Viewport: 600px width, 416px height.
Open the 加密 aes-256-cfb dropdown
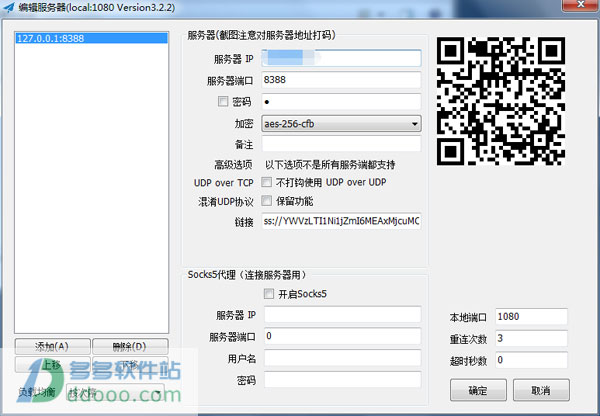coord(340,124)
